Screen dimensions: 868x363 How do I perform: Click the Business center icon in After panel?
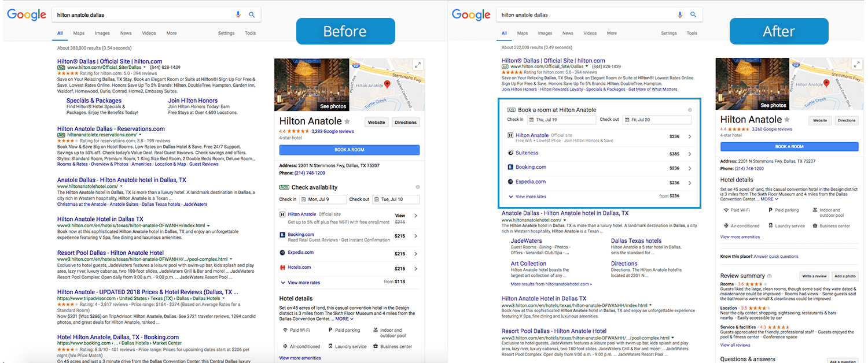click(815, 226)
